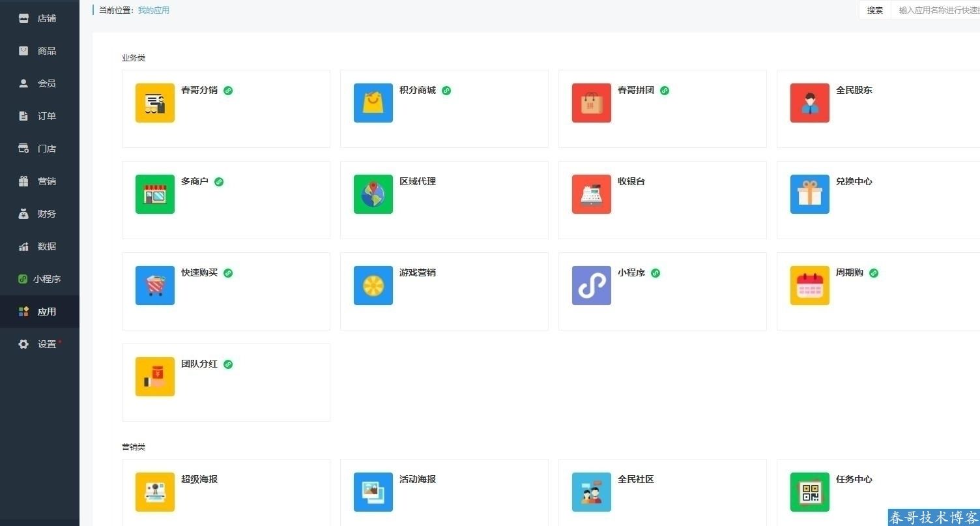Click the 游戏营销 app icon
This screenshot has height=526, width=980.
pos(372,285)
